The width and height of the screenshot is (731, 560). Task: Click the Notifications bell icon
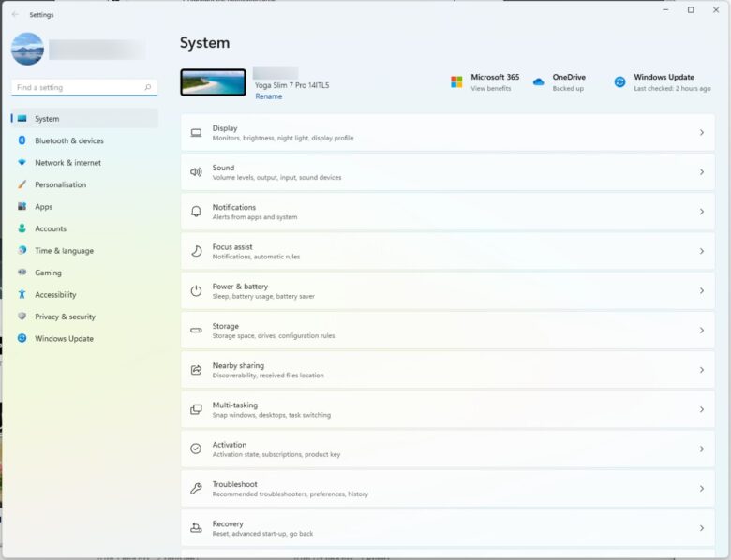click(196, 212)
